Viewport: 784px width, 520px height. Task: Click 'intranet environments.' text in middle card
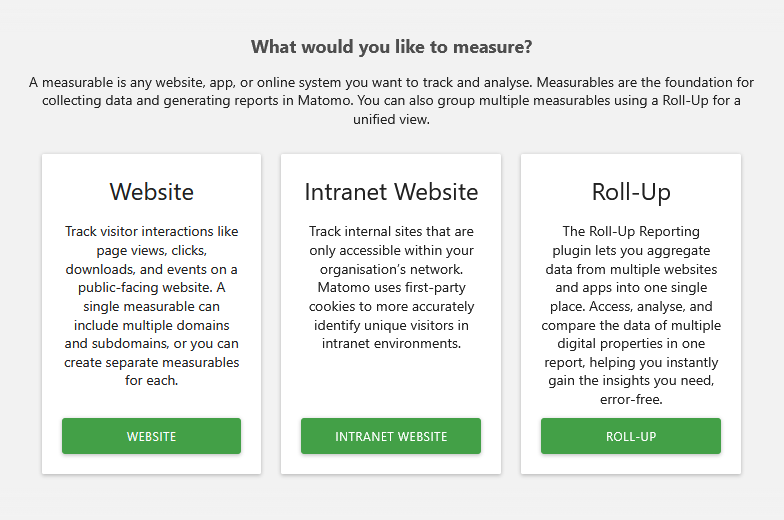click(x=391, y=344)
